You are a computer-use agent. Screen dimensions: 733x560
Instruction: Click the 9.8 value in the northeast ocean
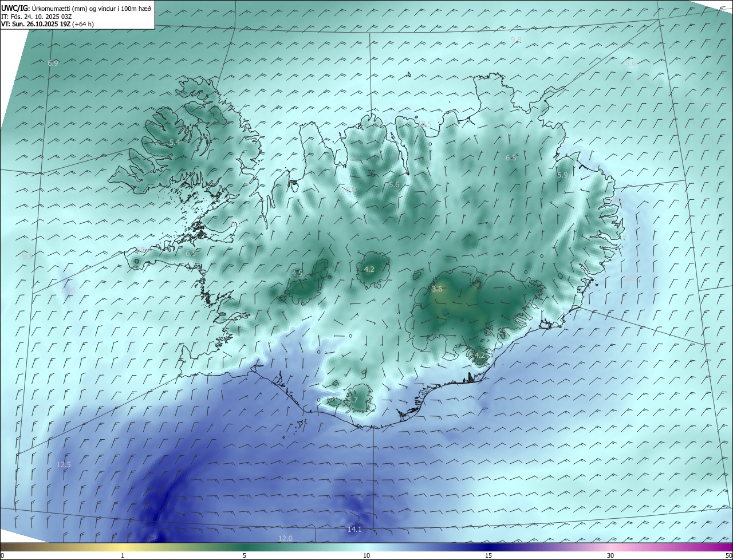[x=516, y=40]
